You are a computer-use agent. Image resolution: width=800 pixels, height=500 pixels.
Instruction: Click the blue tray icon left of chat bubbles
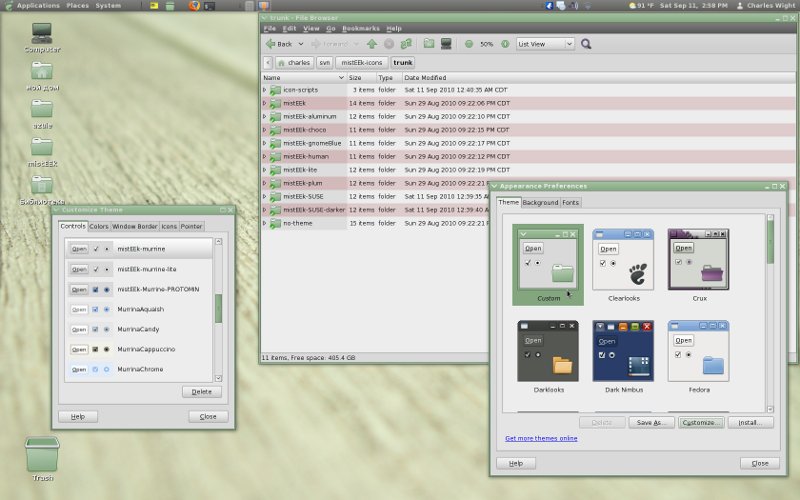point(549,6)
